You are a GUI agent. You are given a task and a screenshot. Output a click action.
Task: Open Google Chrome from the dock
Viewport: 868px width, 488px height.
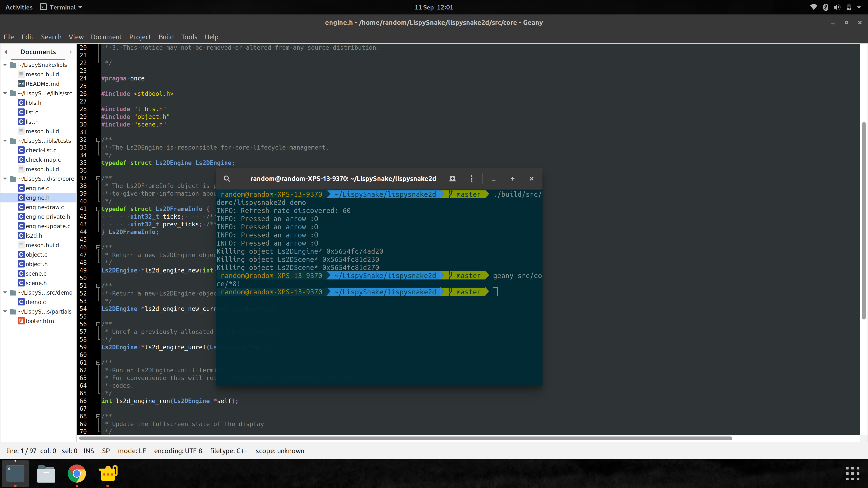[x=77, y=474]
